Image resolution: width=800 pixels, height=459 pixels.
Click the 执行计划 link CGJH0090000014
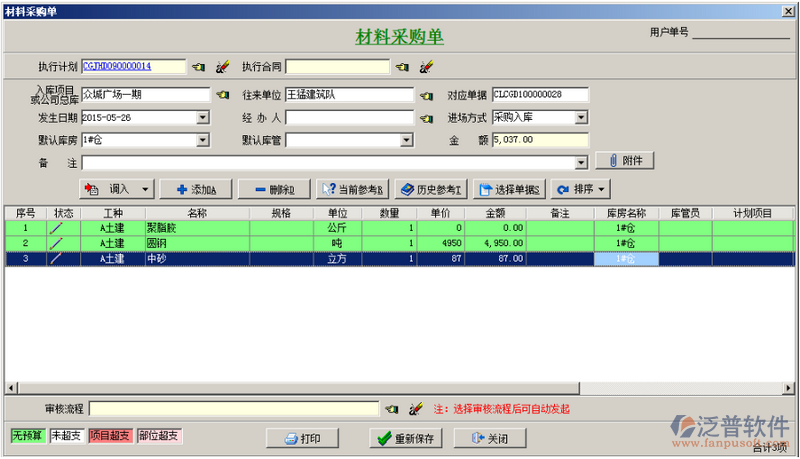click(117, 66)
